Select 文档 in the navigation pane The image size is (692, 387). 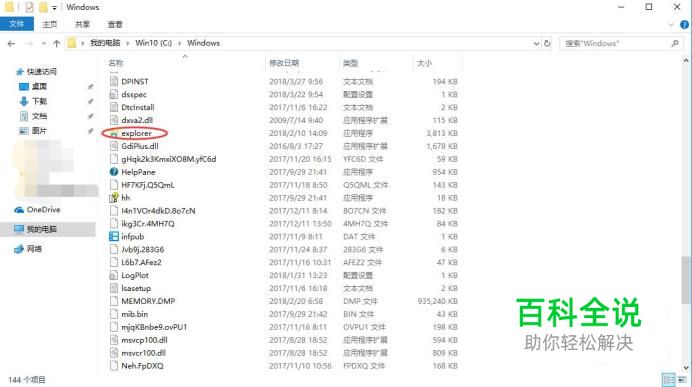(39, 116)
